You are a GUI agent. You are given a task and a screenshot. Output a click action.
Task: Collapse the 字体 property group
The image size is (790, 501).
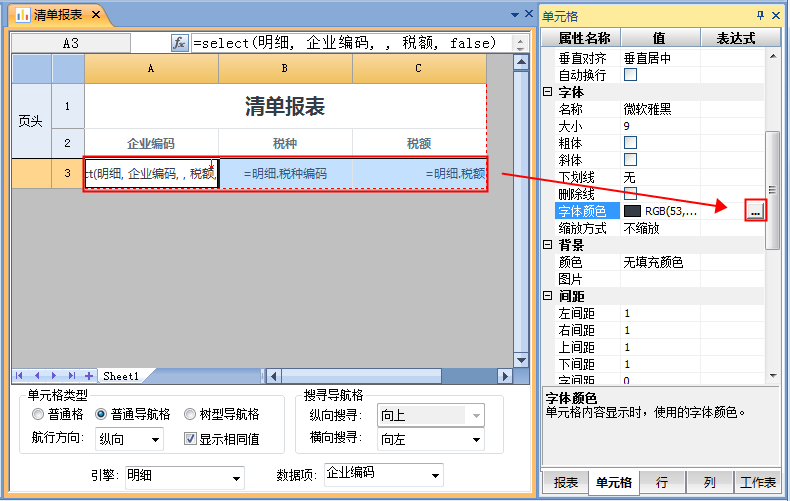click(x=547, y=91)
